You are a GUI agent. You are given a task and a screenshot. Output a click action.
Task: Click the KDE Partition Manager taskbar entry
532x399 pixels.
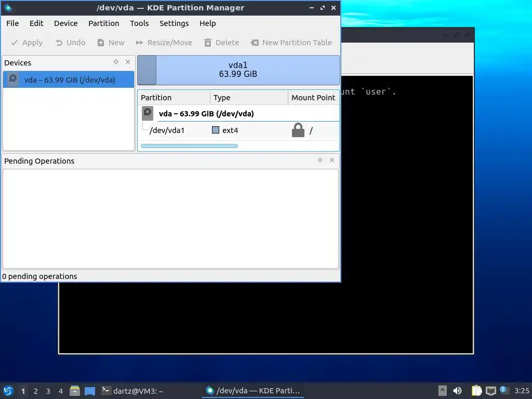253,391
